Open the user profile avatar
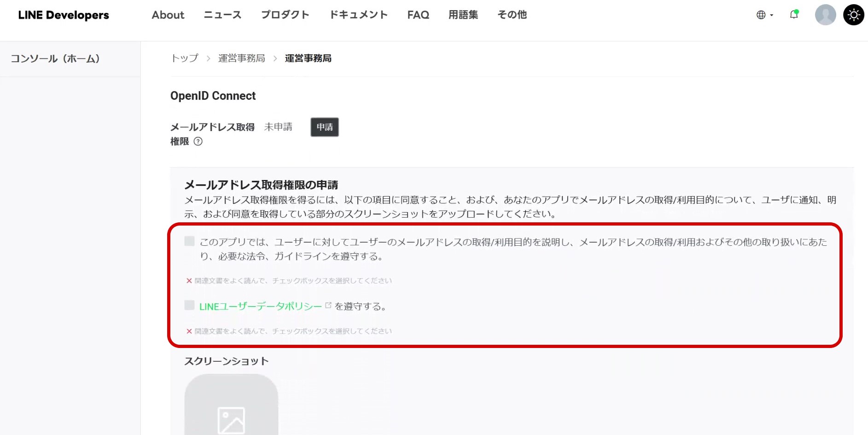The width and height of the screenshot is (868, 435). tap(825, 15)
